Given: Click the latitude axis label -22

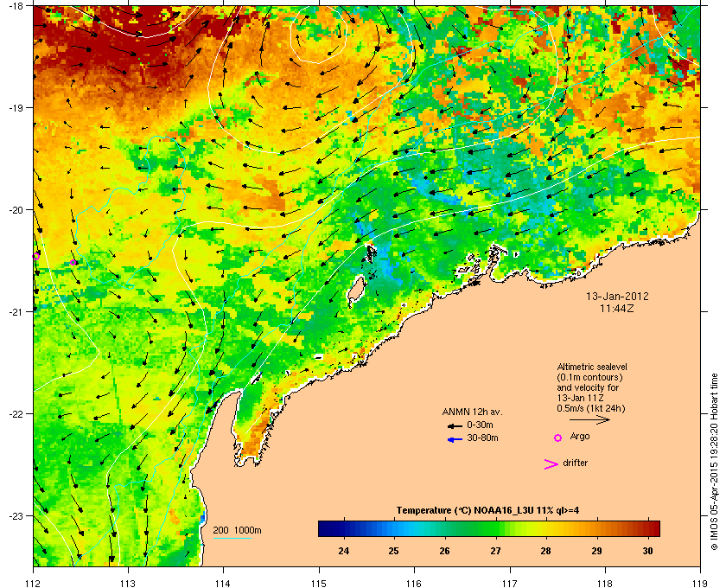Looking at the screenshot, I should click(15, 413).
